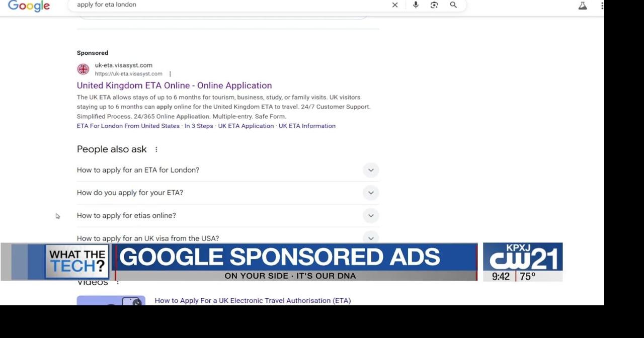
Task: Click the video thumbnail under Videos
Action: coord(111,302)
